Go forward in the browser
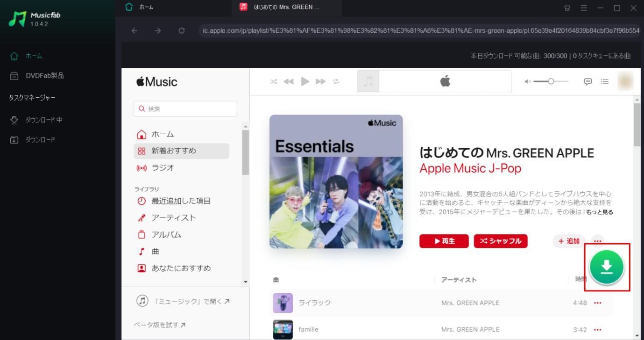 click(x=158, y=31)
